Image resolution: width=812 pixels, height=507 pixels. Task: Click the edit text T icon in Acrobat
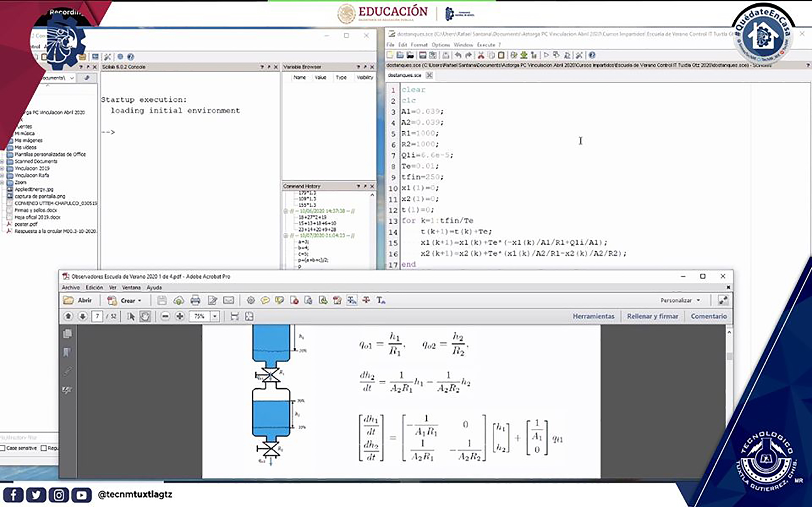pos(381,301)
